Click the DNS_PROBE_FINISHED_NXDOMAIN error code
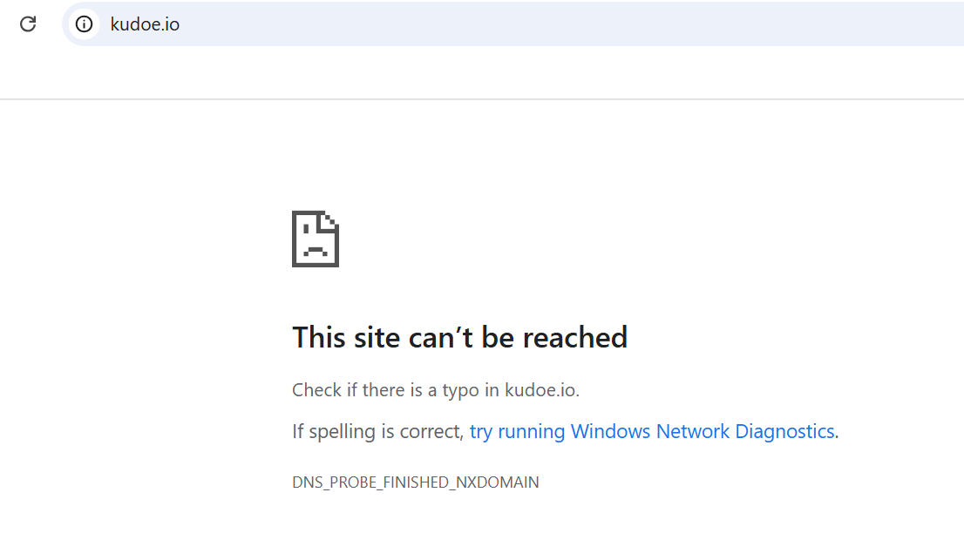Screen dimensions: 964x560 pos(415,482)
